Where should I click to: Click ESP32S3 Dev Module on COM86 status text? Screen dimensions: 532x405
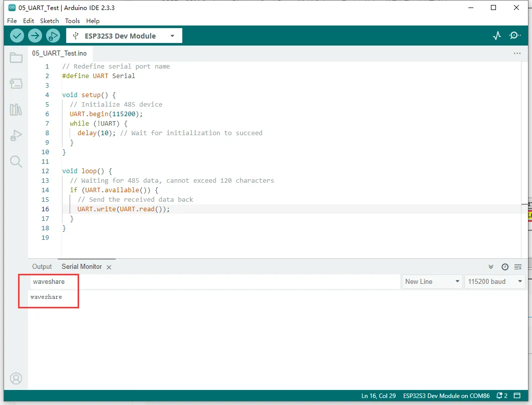pos(446,396)
